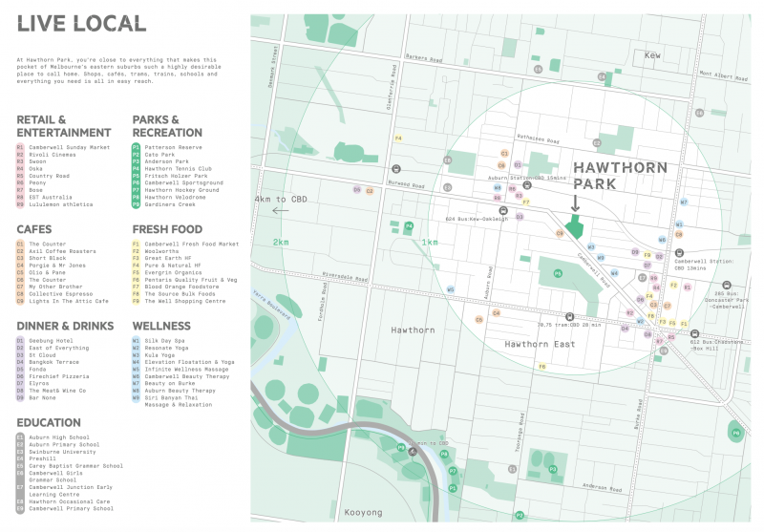This screenshot has height=532, width=764.
Task: Click the yellow F2 marker on map
Action: tap(674, 285)
